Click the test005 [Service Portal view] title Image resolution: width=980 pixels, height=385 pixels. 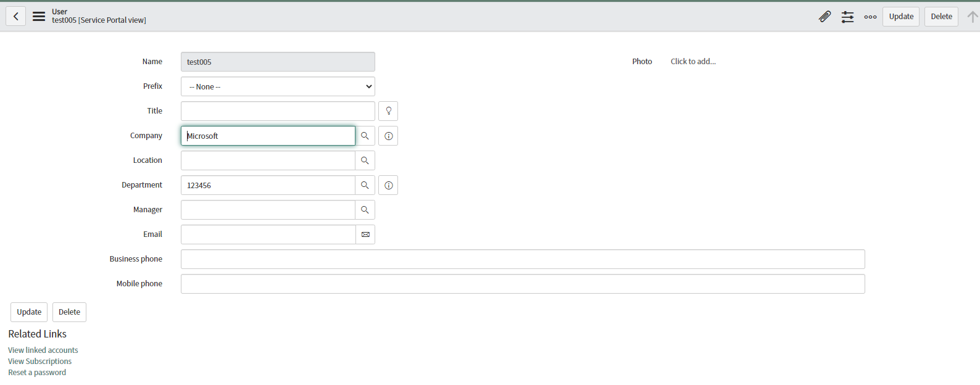point(99,20)
